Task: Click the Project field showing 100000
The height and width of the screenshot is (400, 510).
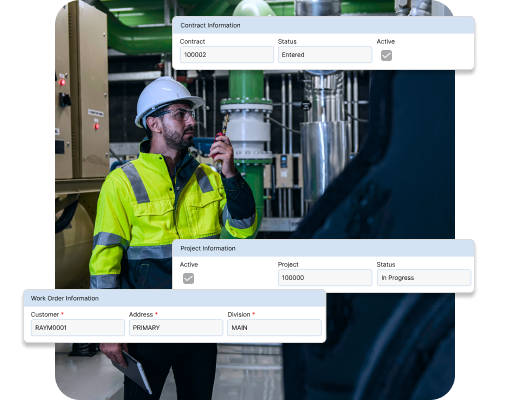Action: click(325, 278)
